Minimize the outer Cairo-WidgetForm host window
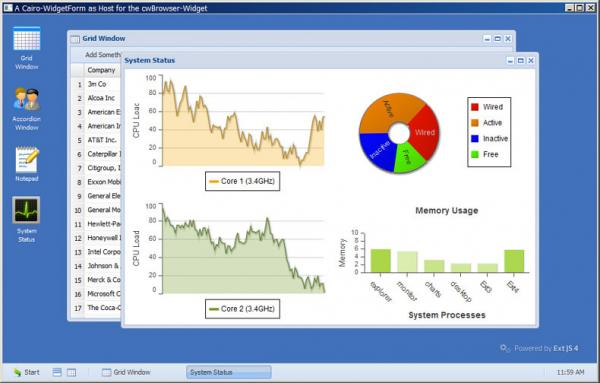This screenshot has width=600, height=383. tap(569, 8)
